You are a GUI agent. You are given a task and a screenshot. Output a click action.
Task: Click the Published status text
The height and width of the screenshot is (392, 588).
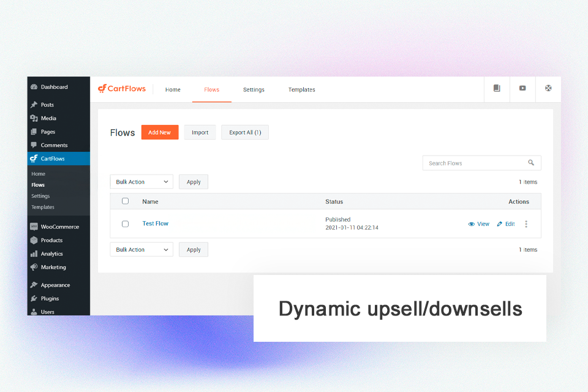click(x=338, y=219)
